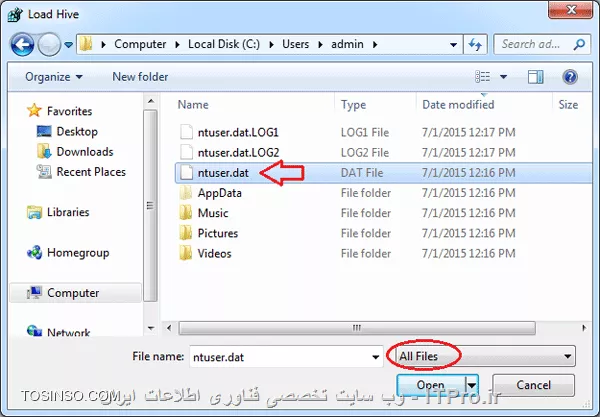This screenshot has height=417, width=600.
Task: Click the Pictures folder icon
Action: pos(186,233)
